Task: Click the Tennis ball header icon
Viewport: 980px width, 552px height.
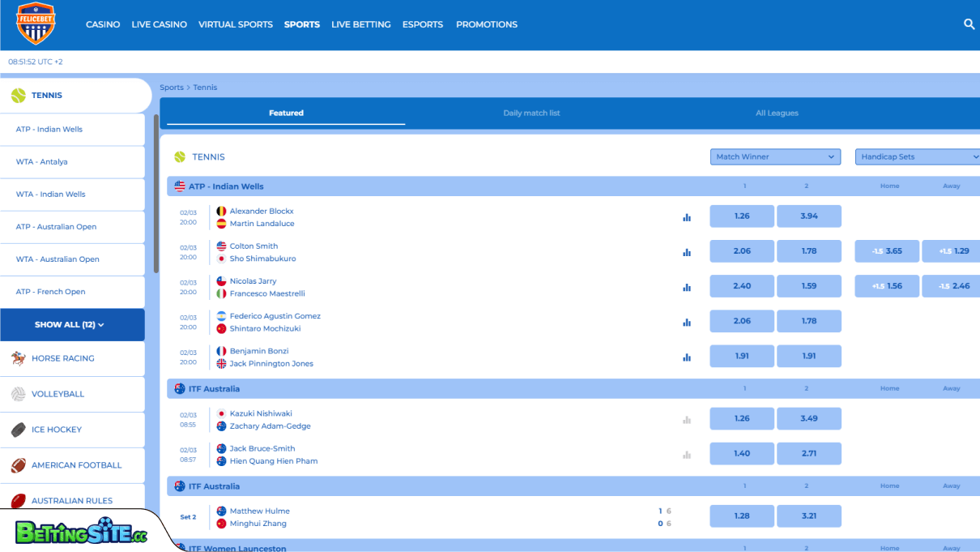Action: pos(180,156)
